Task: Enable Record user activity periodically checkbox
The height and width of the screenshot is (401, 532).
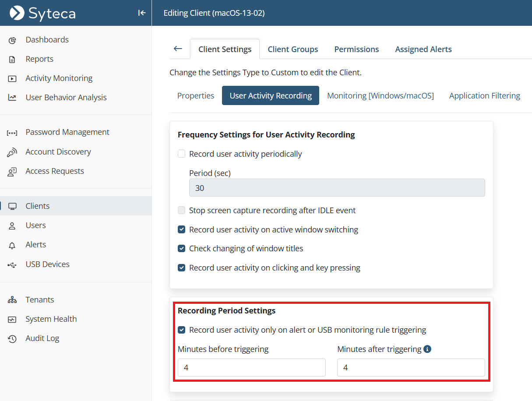Action: pyautogui.click(x=181, y=154)
